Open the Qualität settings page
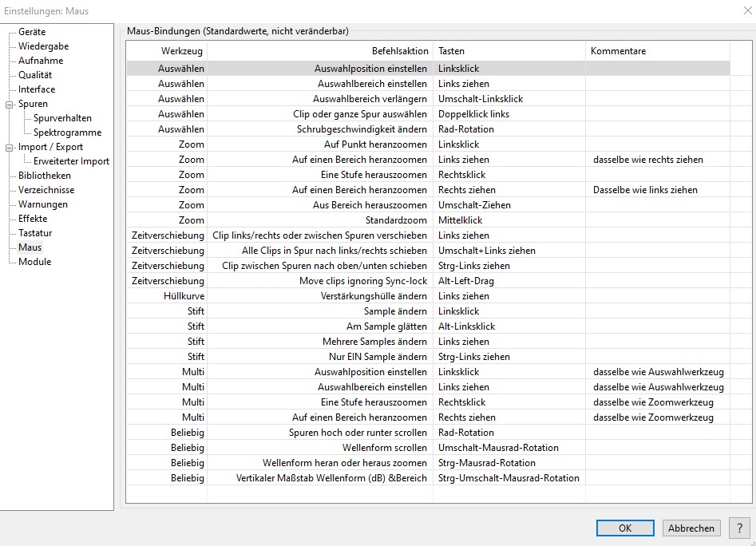This screenshot has height=546, width=756. pyautogui.click(x=35, y=75)
